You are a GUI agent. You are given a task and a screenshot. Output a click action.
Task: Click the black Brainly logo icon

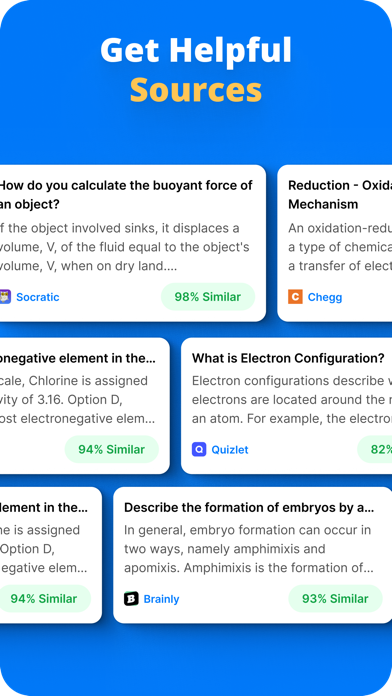coord(131,599)
